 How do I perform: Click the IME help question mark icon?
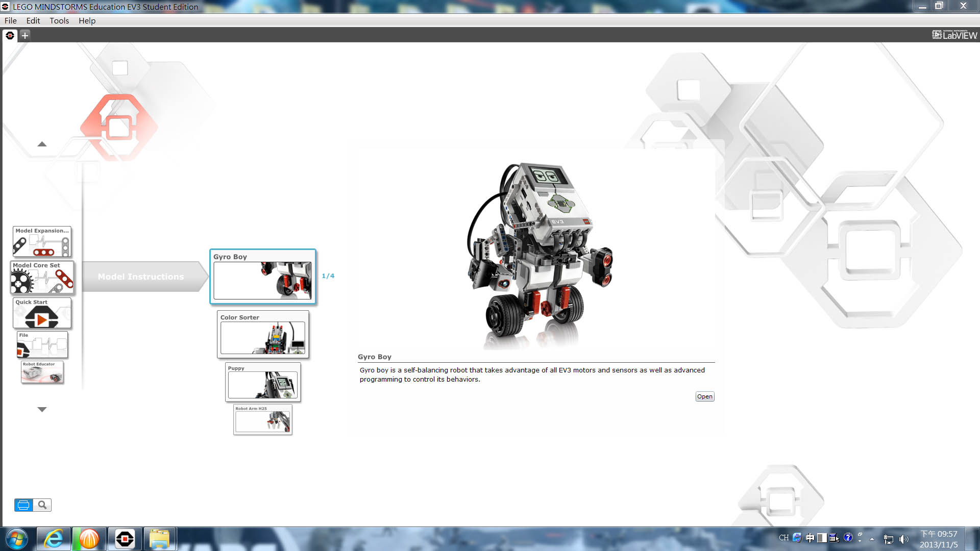848,538
